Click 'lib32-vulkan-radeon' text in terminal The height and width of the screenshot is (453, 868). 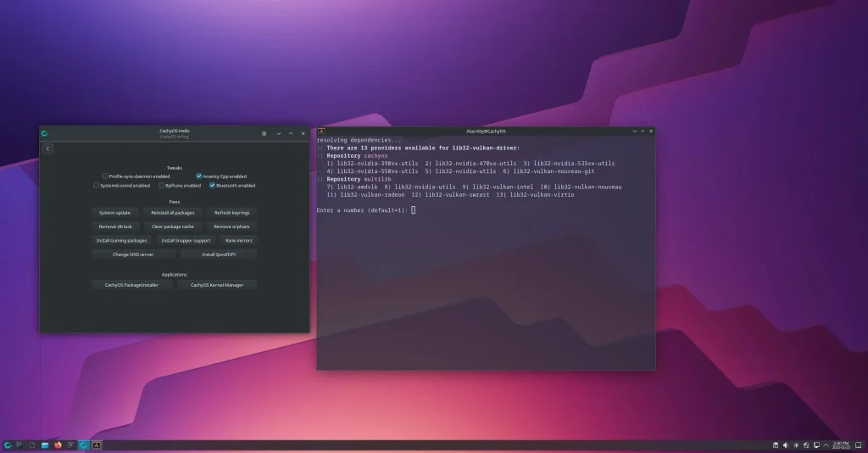373,195
